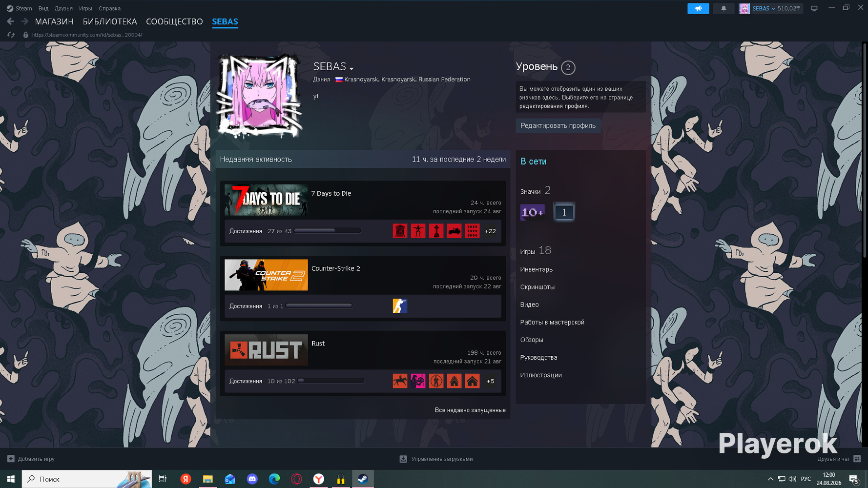This screenshot has height=488, width=868.
Task: Click the Rust tiered-roof house achievement icon
Action: coord(454,381)
